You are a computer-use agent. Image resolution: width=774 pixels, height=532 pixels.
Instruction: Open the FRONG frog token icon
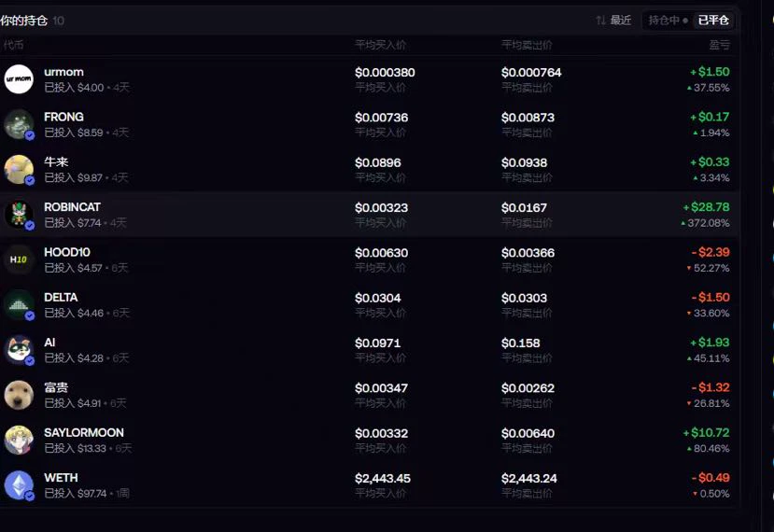pos(19,124)
